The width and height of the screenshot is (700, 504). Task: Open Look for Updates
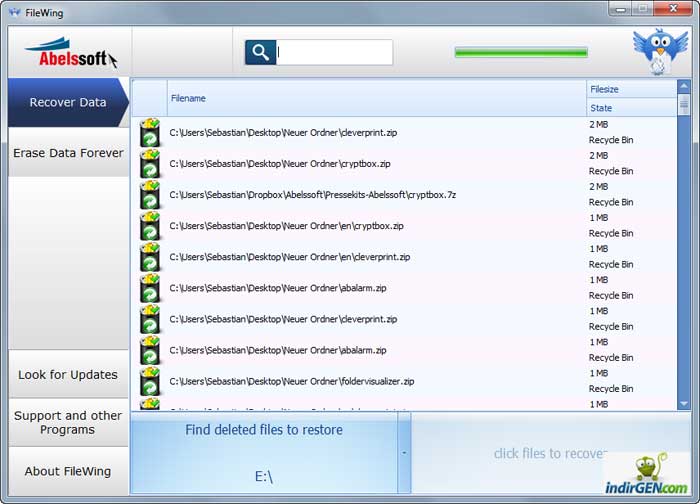68,375
